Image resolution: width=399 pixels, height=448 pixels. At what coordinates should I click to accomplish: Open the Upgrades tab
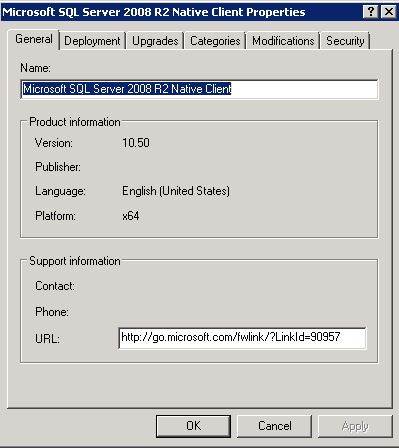pos(155,41)
